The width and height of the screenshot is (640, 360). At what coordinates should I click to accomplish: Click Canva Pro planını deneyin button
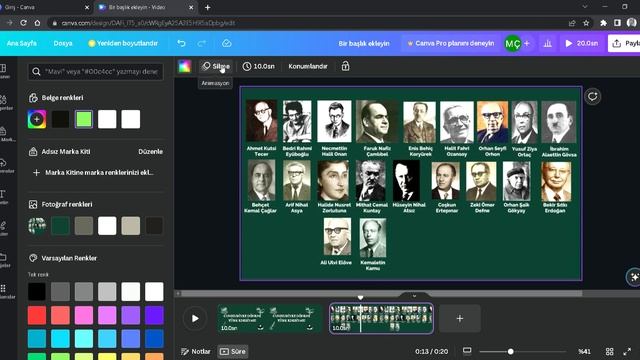tap(451, 43)
